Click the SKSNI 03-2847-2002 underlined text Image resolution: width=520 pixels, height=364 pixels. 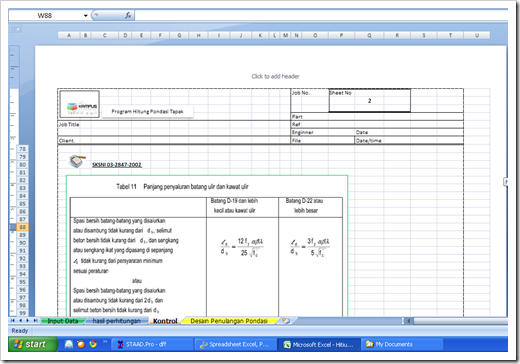[117, 165]
